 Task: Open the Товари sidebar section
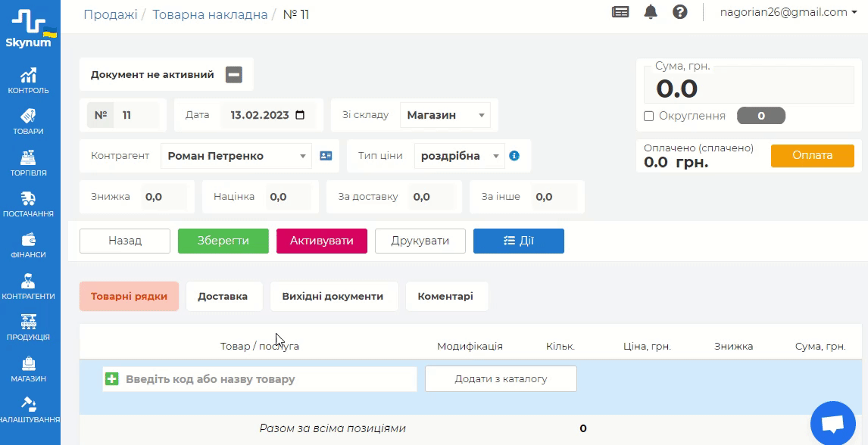point(29,121)
